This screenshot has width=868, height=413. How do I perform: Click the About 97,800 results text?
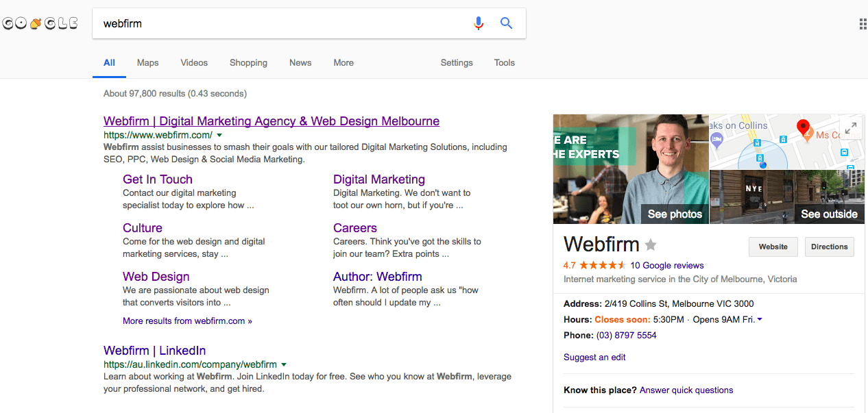click(175, 93)
